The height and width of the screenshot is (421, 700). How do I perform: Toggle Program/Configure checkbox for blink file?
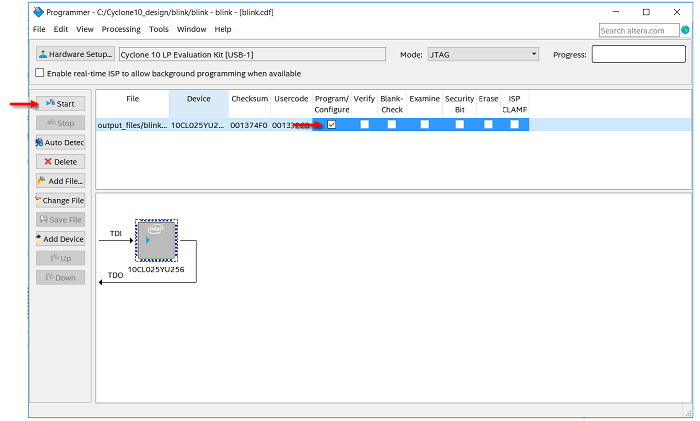(x=332, y=125)
